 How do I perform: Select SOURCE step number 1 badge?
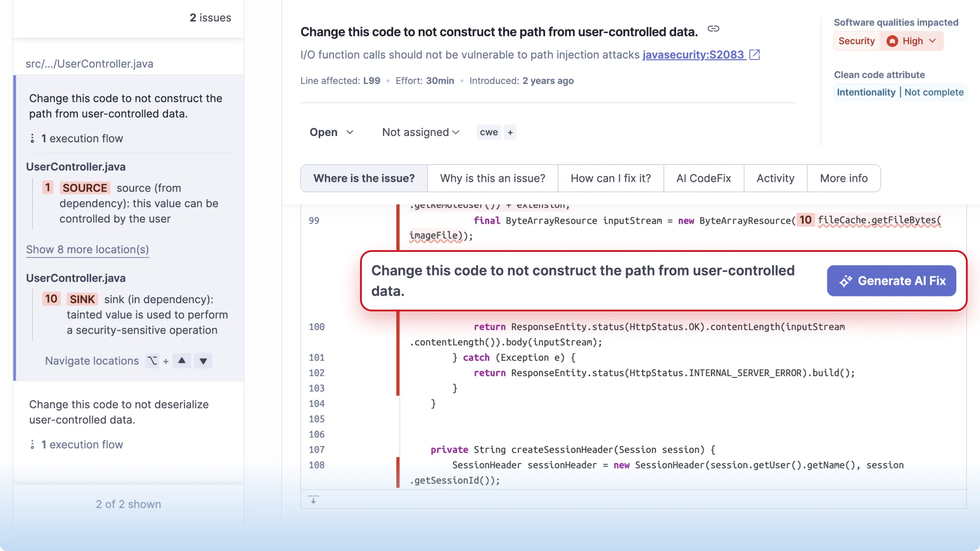click(48, 188)
